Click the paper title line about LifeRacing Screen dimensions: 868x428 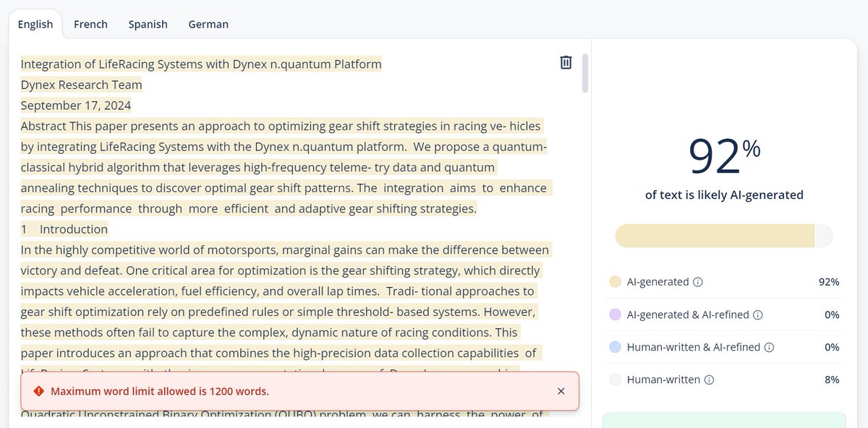(201, 64)
